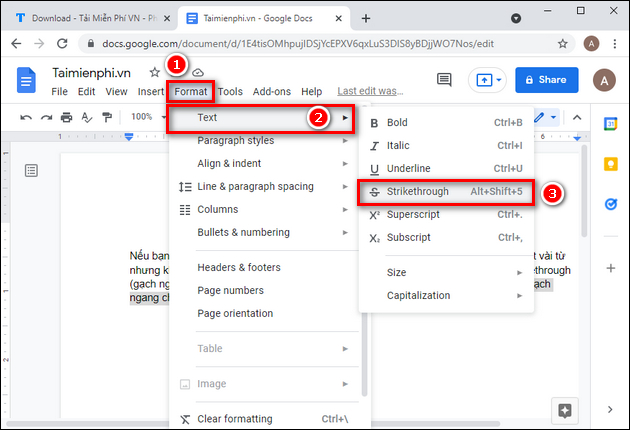Open the View menu
The height and width of the screenshot is (430, 630).
click(x=117, y=92)
